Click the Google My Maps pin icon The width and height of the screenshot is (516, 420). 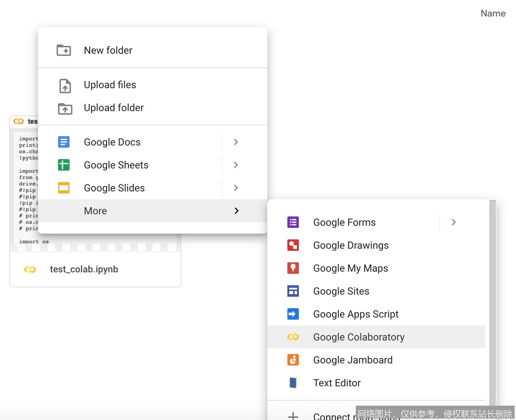tap(293, 268)
